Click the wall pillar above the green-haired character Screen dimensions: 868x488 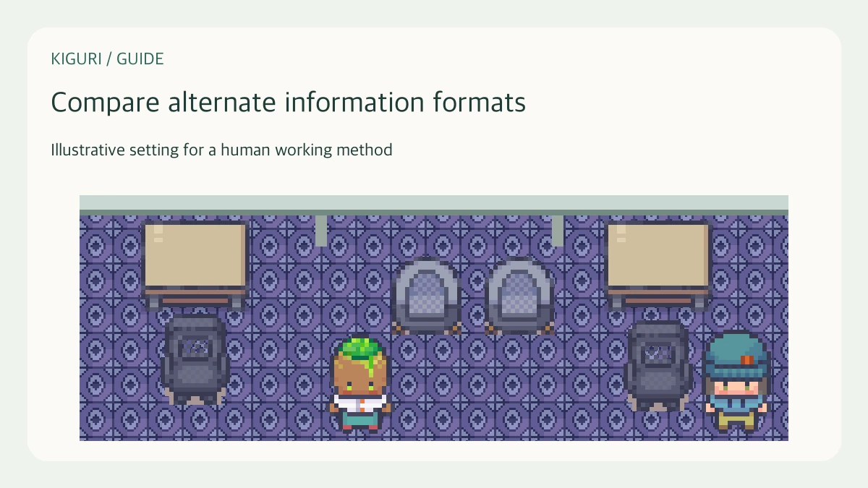[321, 231]
